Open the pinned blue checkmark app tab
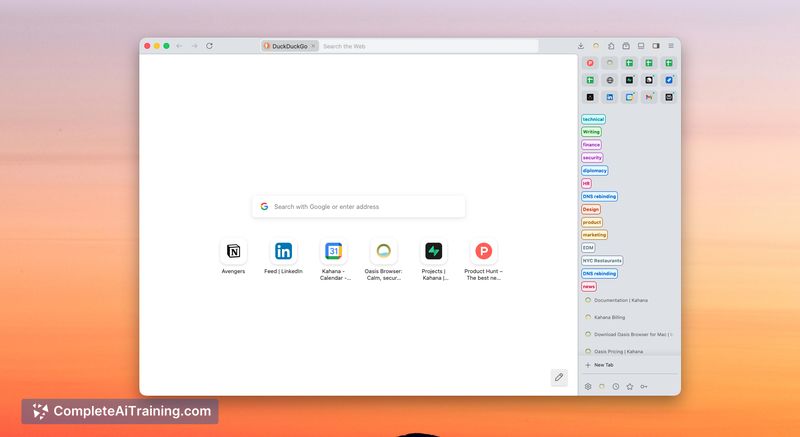This screenshot has width=800, height=437. pyautogui.click(x=669, y=80)
